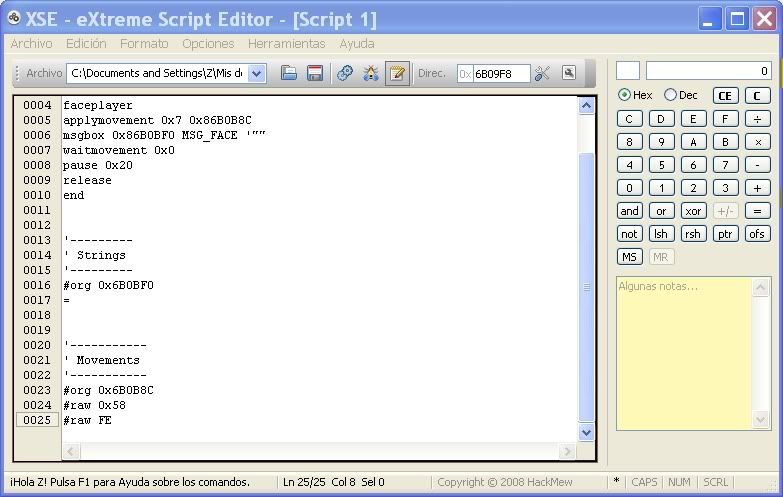Open the Herramientas menu
The image size is (783, 497).
pos(287,44)
